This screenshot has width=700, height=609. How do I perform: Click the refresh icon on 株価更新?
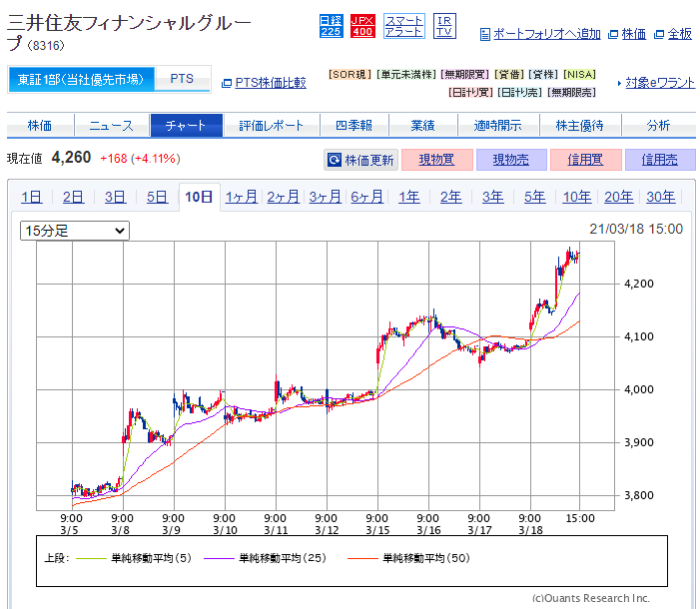pyautogui.click(x=335, y=160)
